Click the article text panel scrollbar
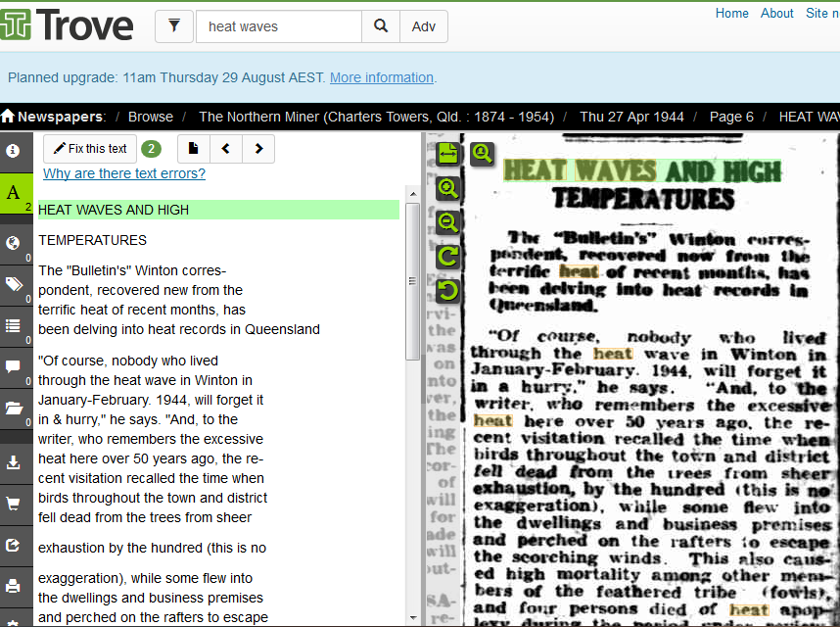 click(x=412, y=282)
